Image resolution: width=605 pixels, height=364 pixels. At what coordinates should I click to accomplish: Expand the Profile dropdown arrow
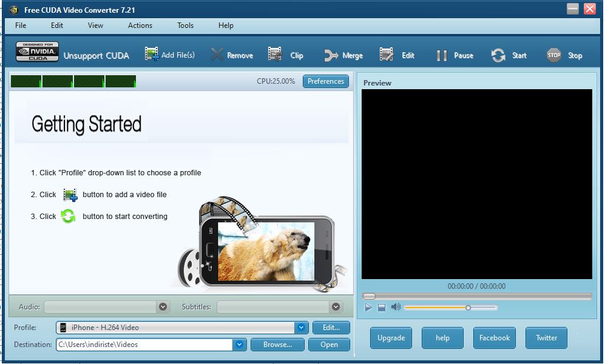(301, 328)
